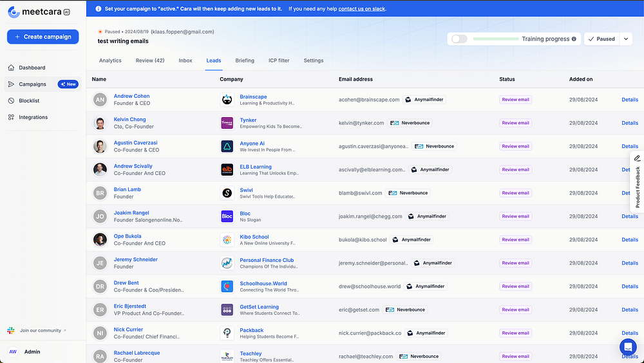Click the Schoolhouse.World logo
644x363 pixels.
[227, 286]
